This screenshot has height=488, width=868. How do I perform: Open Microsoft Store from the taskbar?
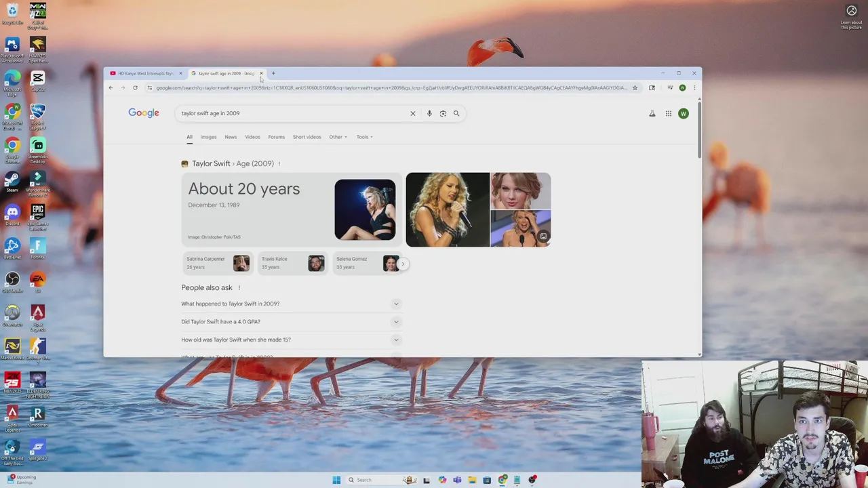click(487, 480)
